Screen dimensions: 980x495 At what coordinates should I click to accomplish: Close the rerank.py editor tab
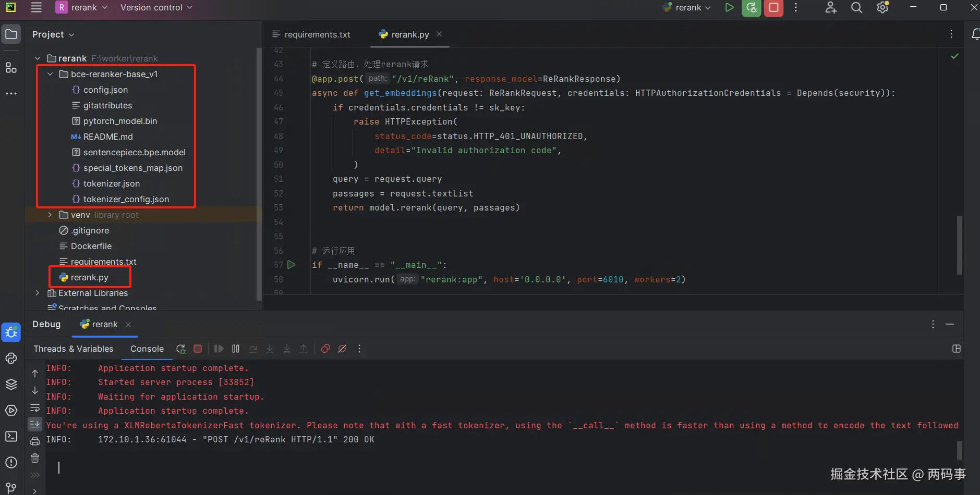(x=439, y=34)
